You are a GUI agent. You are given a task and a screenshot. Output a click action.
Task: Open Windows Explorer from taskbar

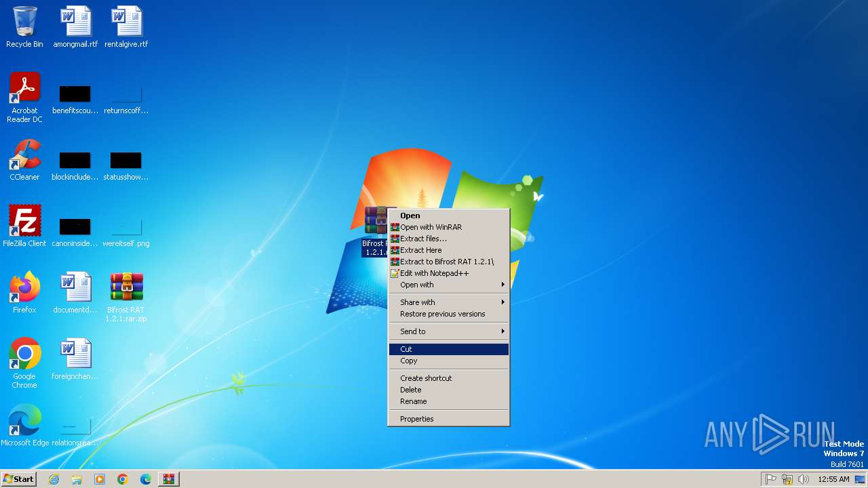(77, 479)
